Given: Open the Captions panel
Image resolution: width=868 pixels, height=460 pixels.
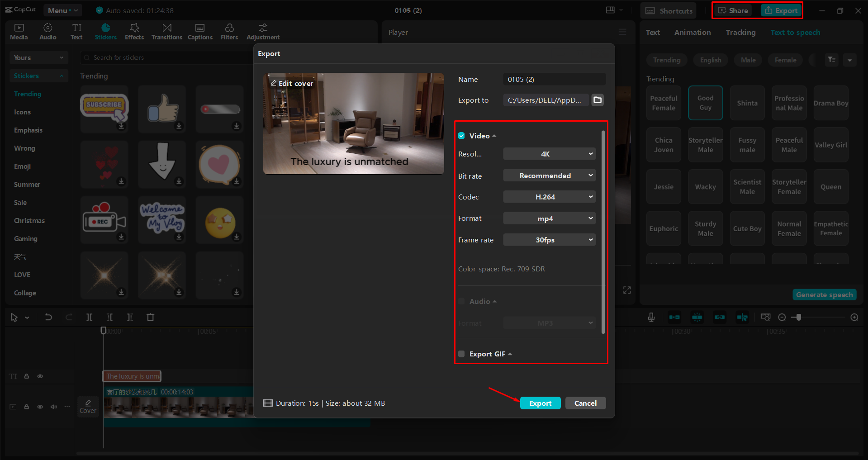Looking at the screenshot, I should pos(200,31).
